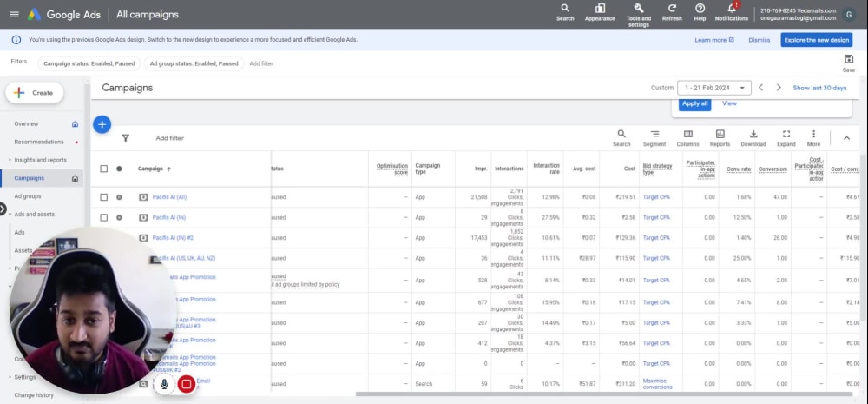The width and height of the screenshot is (868, 404).
Task: Check the Pacifis AI (IN) row
Action: click(x=103, y=218)
